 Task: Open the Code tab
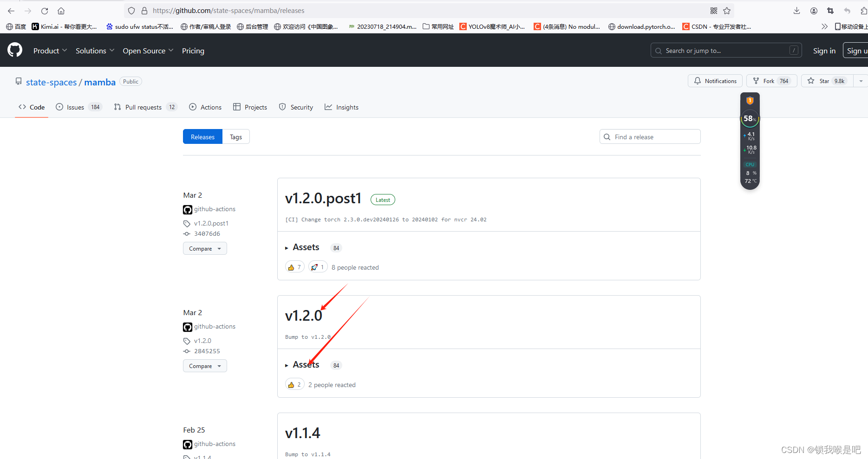(x=32, y=107)
